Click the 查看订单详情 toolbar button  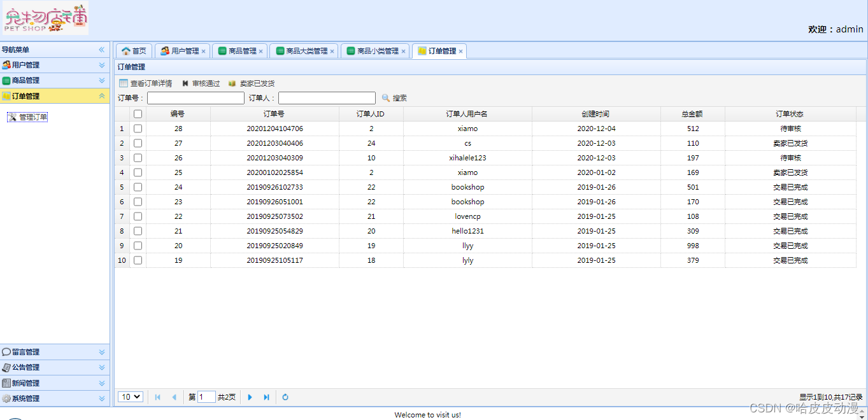coord(145,83)
